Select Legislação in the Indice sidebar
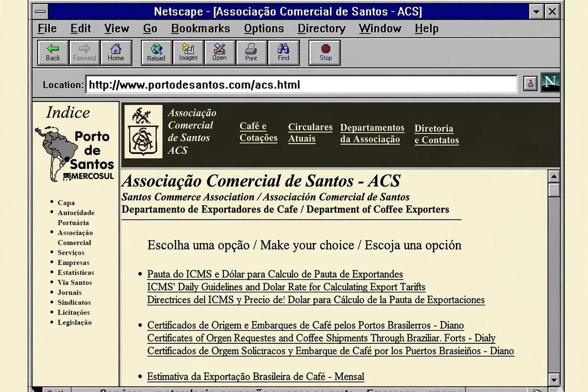The height and width of the screenshot is (392, 588). (x=75, y=322)
